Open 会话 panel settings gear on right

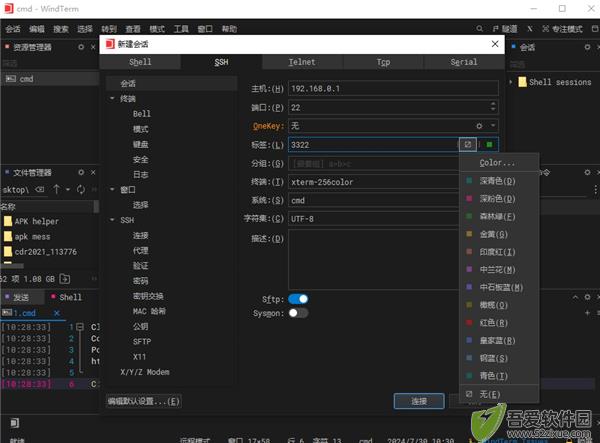click(587, 47)
